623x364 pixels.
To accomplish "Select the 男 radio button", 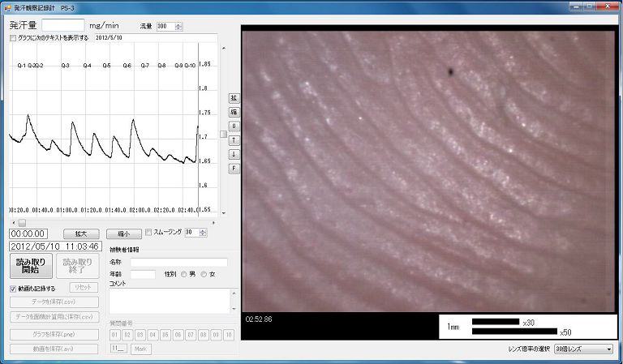I will [x=184, y=274].
